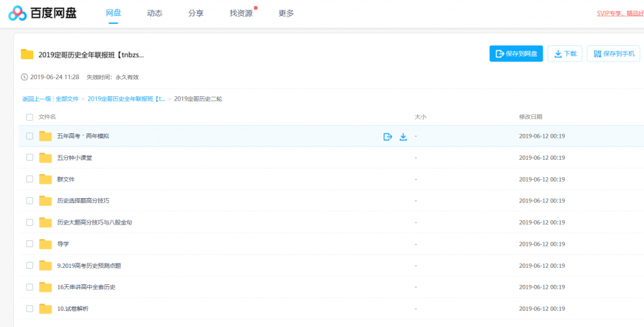Check the box for 历史选择题高分技巧
Viewport: 644px width, 327px height.
tap(30, 201)
